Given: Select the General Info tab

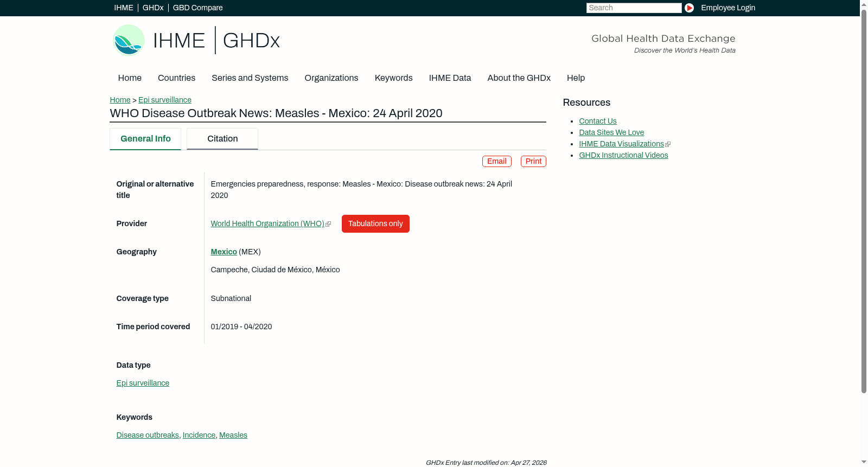Looking at the screenshot, I should tap(145, 139).
